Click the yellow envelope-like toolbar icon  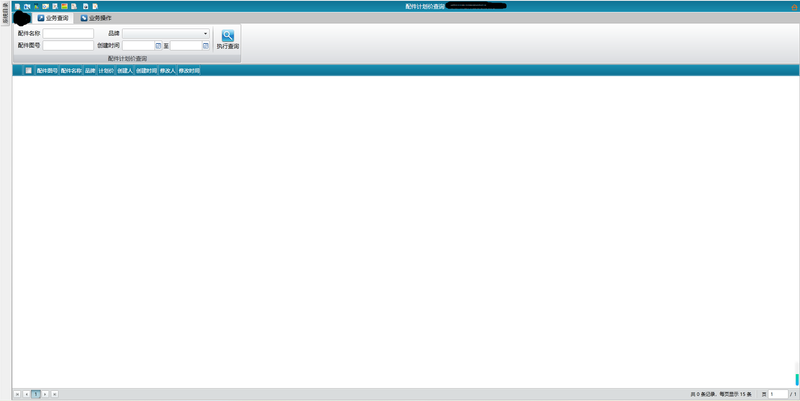point(45,7)
